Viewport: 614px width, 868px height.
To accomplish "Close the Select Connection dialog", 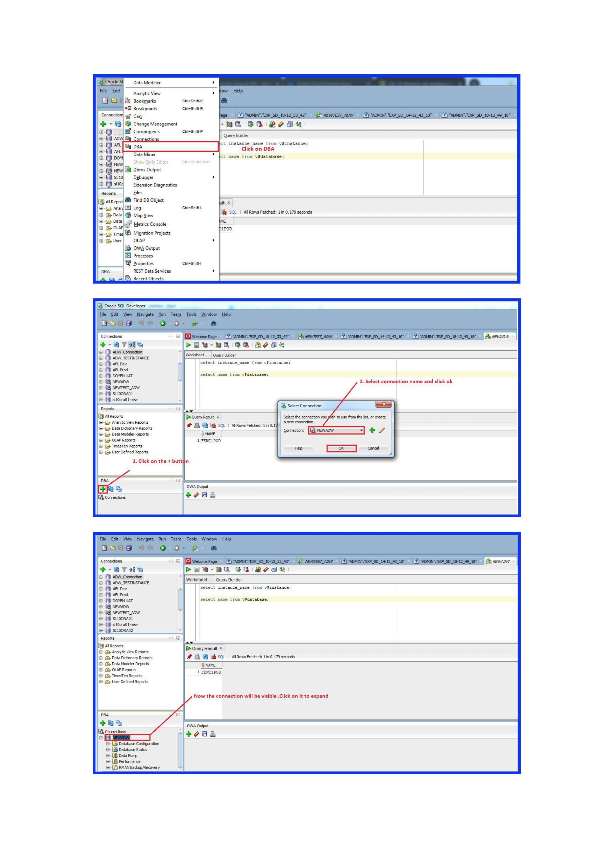I will tap(384, 405).
